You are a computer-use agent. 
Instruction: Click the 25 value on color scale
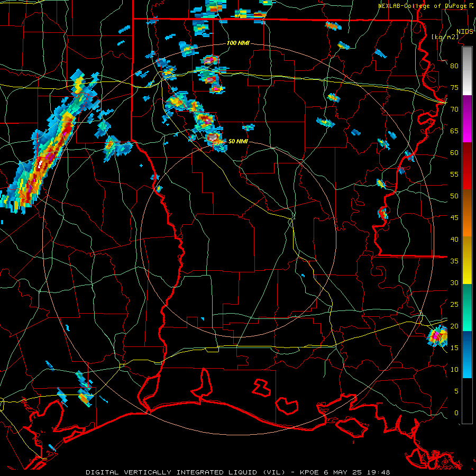454,305
